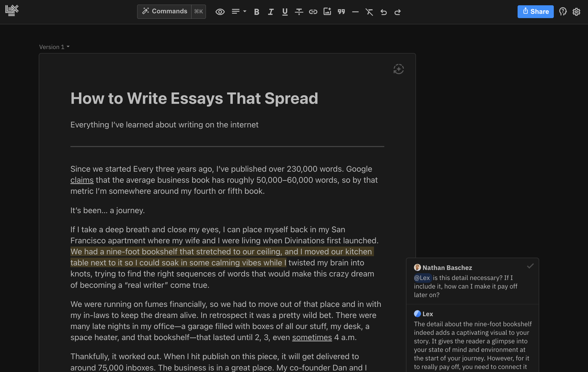This screenshot has height=372, width=588.
Task: Resolve Nathan Baschez's comment with checkmark
Action: tap(530, 266)
